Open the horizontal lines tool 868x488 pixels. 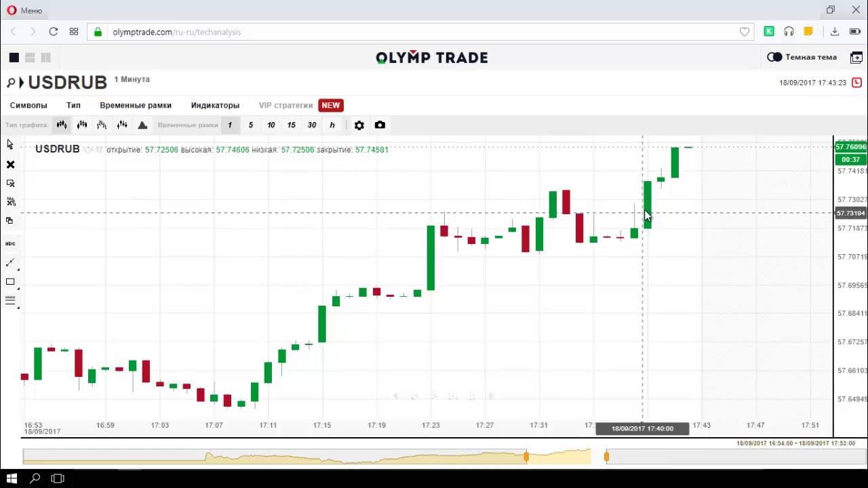[10, 300]
